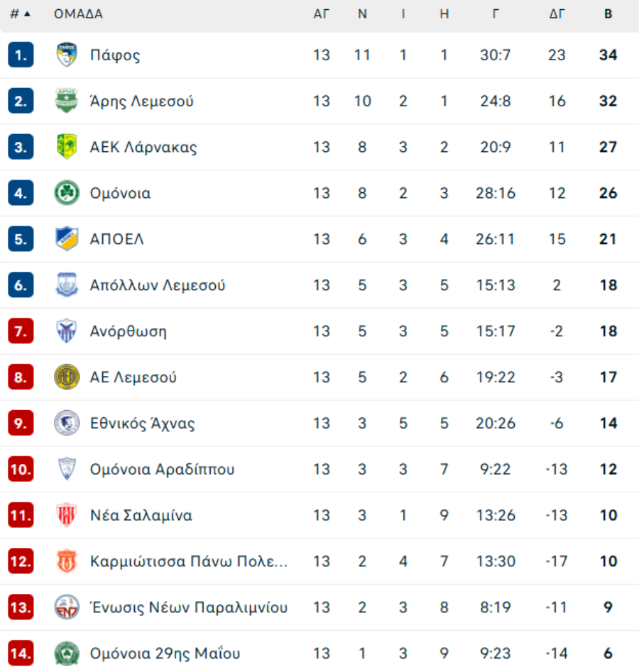Select the ΔΓ goal difference column header
639x672 pixels.
pos(557,13)
